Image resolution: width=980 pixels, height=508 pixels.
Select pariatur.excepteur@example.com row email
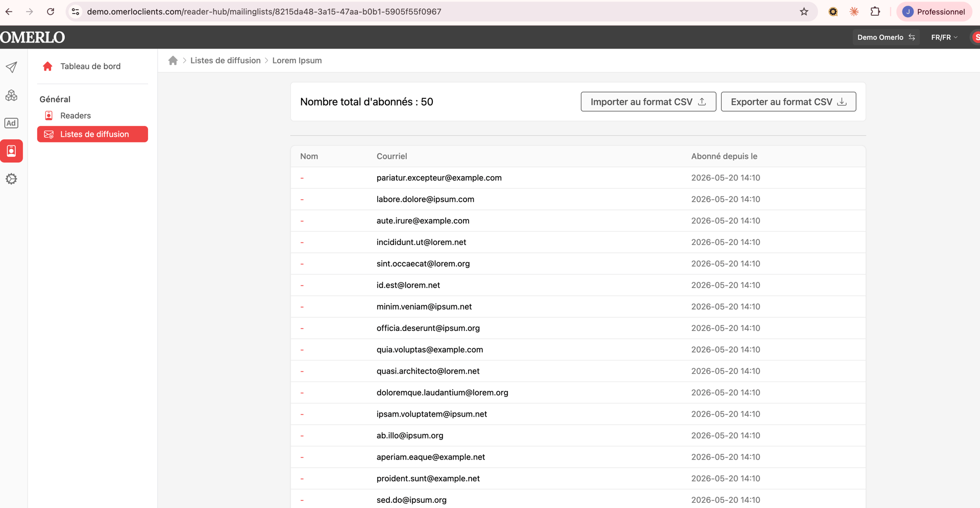(439, 178)
